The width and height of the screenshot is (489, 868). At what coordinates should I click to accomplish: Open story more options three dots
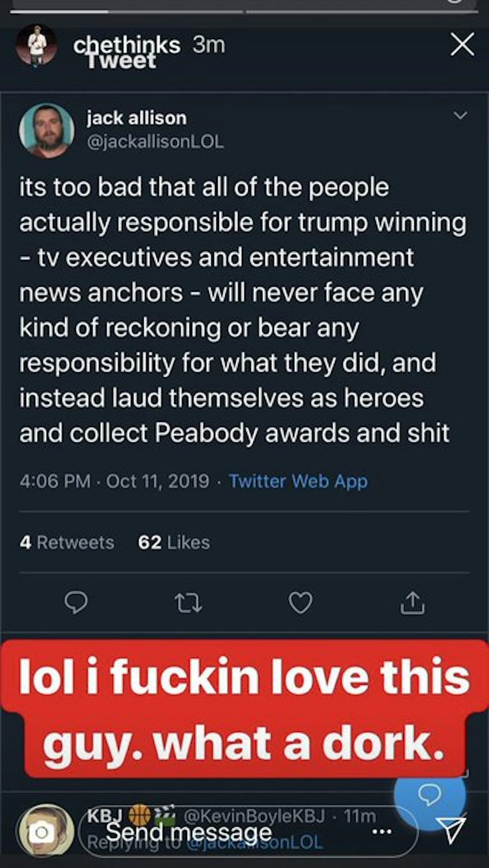382,831
